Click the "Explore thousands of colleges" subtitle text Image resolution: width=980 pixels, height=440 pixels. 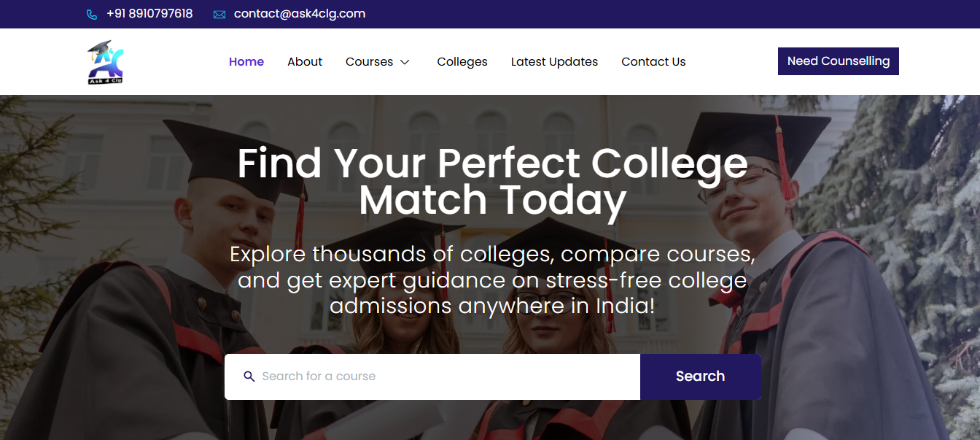[492, 279]
